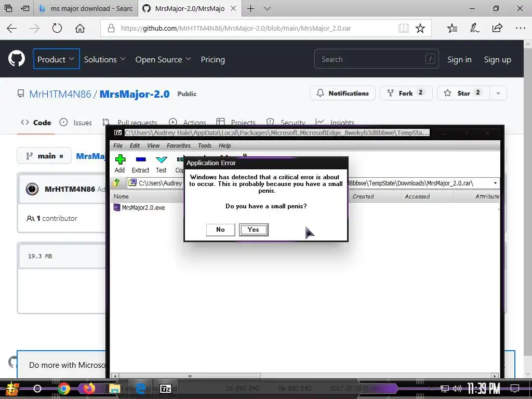Go to browser home page

79,28
